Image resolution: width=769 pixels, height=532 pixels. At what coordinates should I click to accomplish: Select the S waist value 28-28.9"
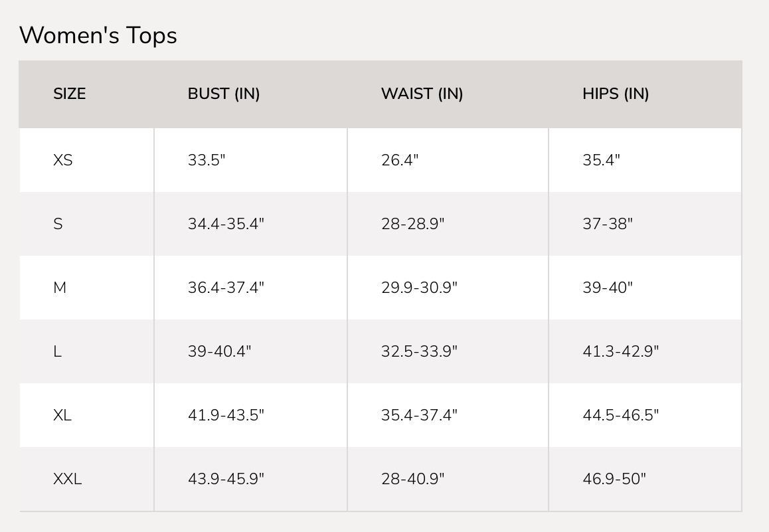412,224
